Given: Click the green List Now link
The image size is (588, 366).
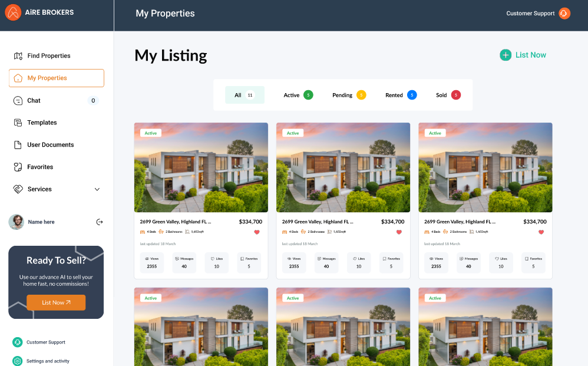Looking at the screenshot, I should pyautogui.click(x=531, y=55).
